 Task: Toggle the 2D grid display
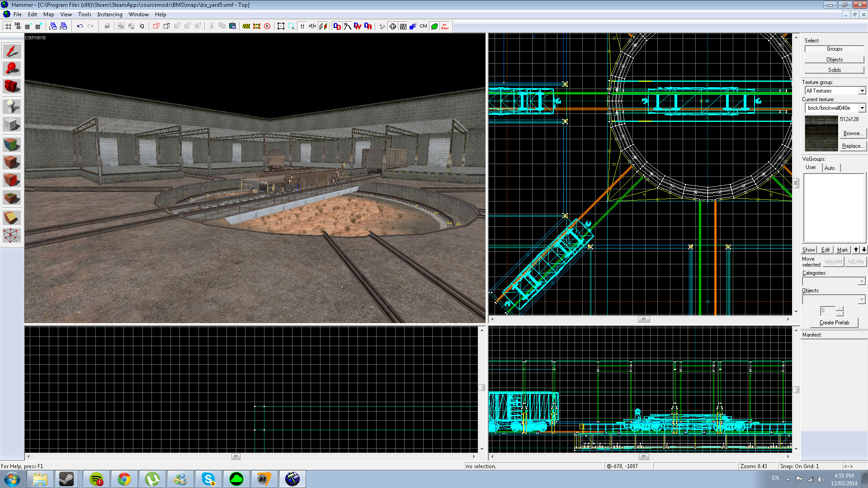(x=8, y=26)
